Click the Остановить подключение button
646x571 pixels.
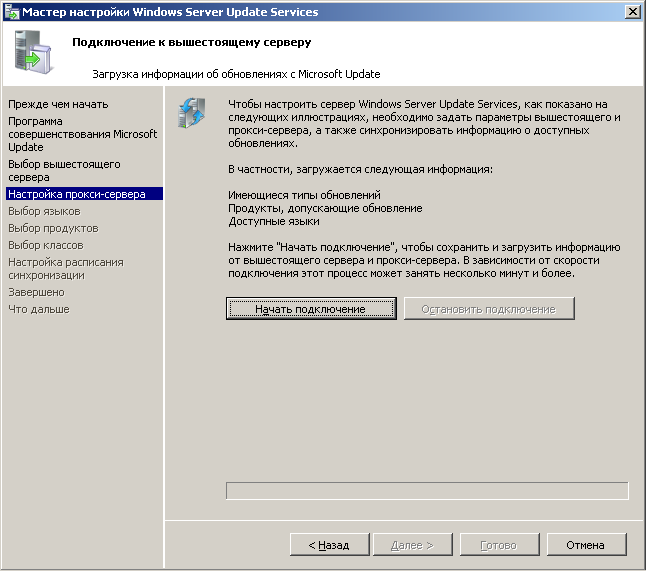pos(489,309)
